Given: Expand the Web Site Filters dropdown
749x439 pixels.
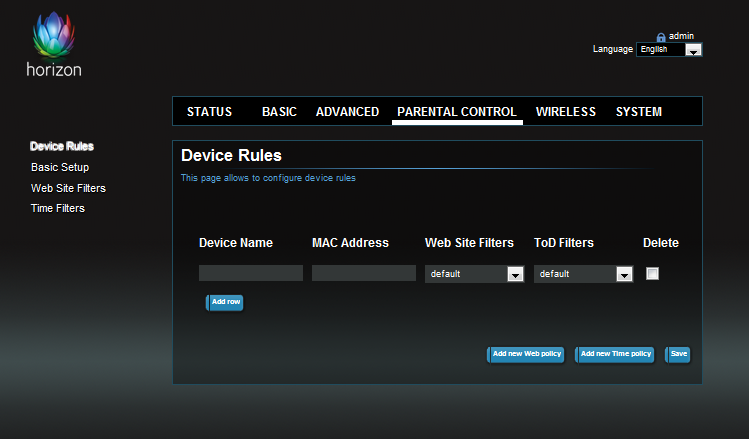Looking at the screenshot, I should click(x=474, y=274).
